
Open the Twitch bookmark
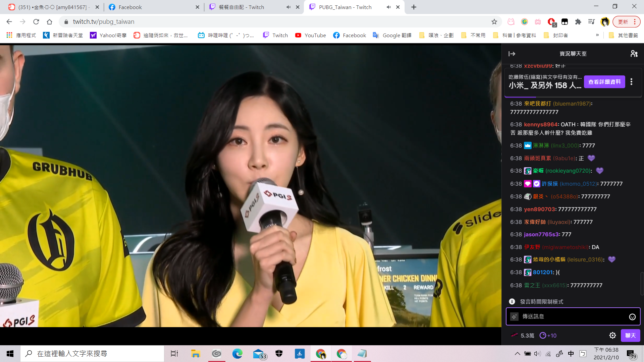click(275, 35)
